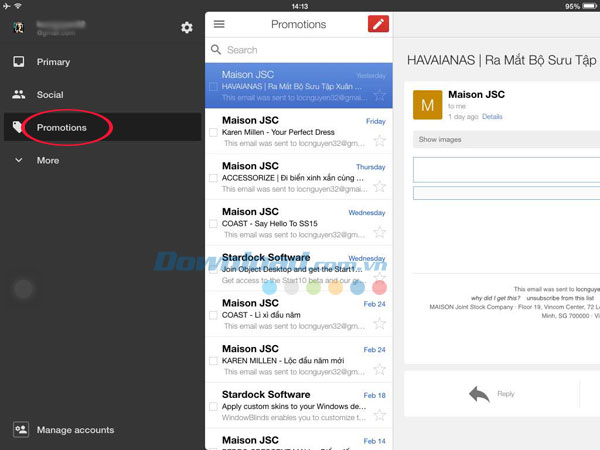
Task: Expand the More section chevron
Action: click(18, 160)
